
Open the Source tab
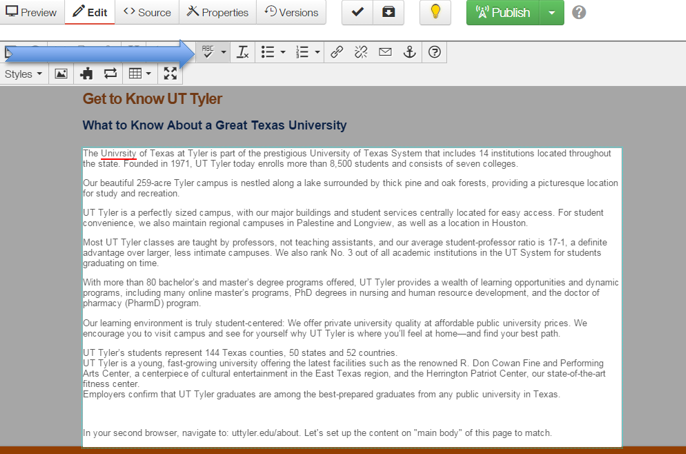(147, 12)
